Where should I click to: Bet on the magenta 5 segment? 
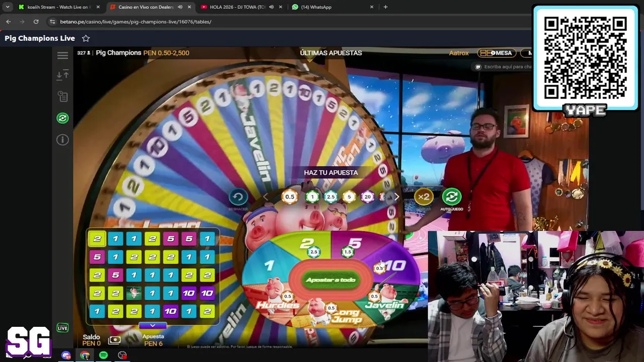tap(355, 244)
